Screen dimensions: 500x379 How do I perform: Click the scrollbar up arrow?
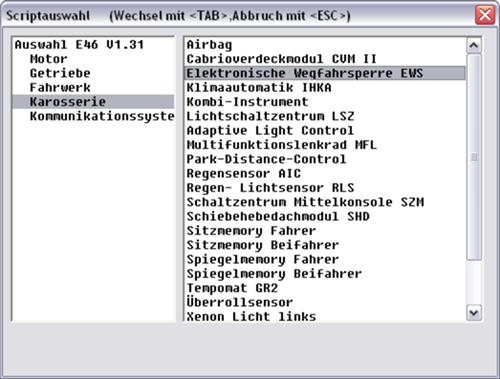pyautogui.click(x=474, y=45)
